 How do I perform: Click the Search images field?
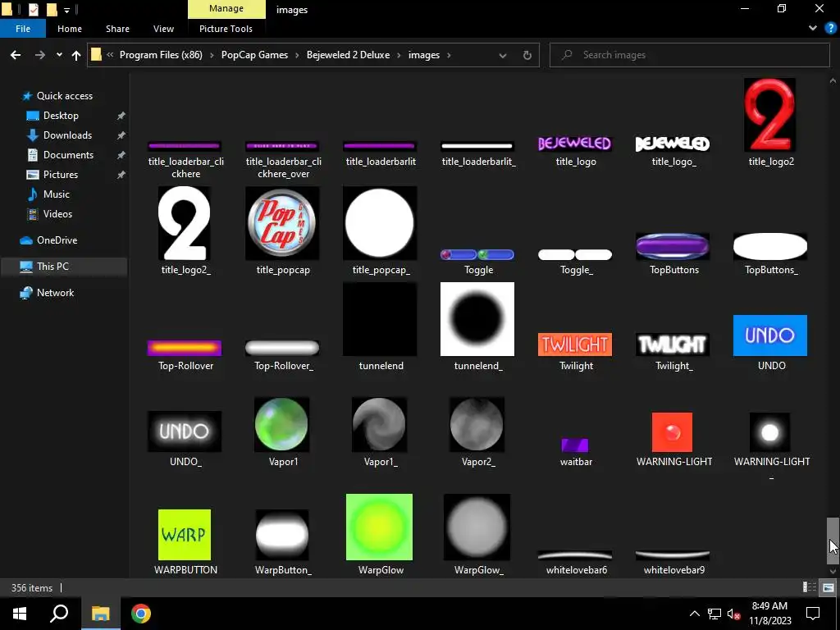point(689,55)
